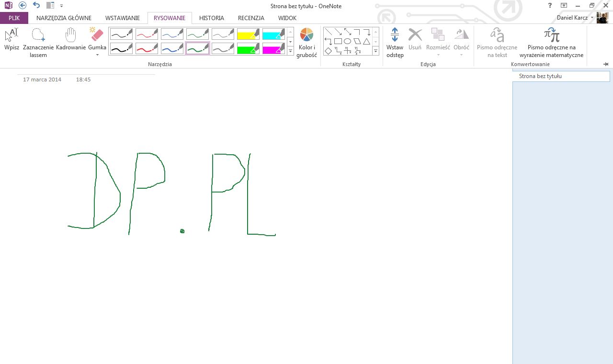Open the Obróć rotate dropdown
Screen dimensions: 613x364
[461, 42]
